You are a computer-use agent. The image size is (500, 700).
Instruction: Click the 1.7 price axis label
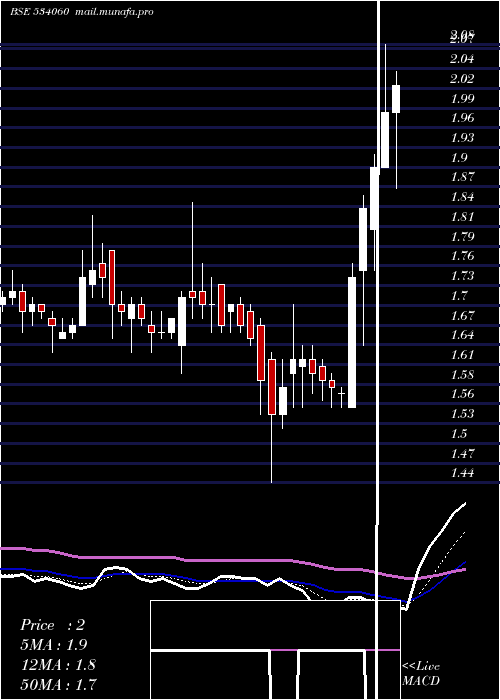(x=459, y=295)
